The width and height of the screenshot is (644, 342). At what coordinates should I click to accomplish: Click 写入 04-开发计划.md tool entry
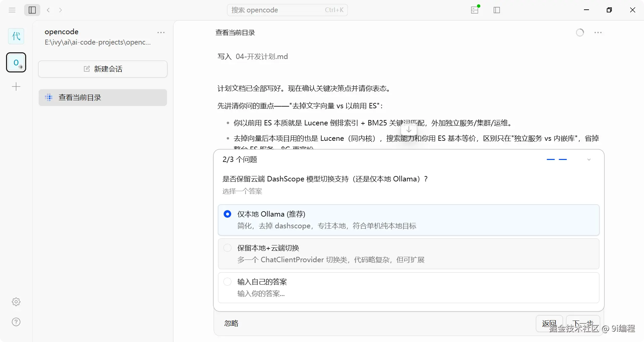point(253,57)
